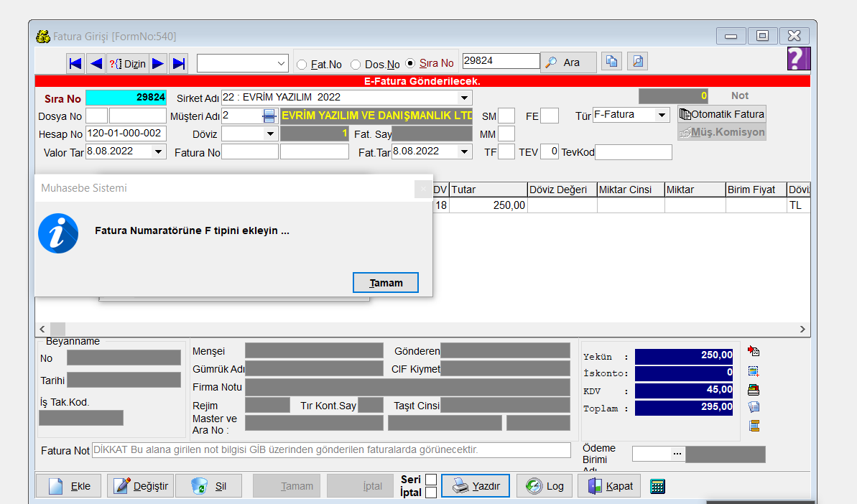Click the Birim Fiyat column header
The image size is (857, 504).
(x=756, y=190)
